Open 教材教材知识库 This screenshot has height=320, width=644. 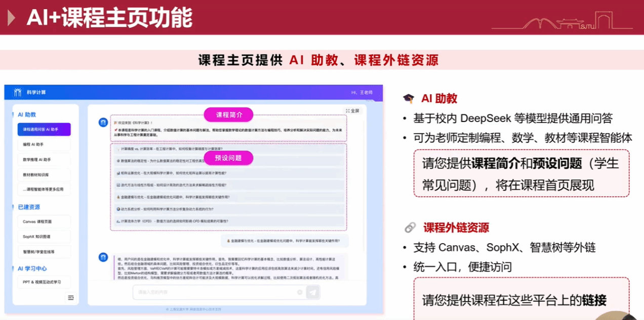pos(44,175)
